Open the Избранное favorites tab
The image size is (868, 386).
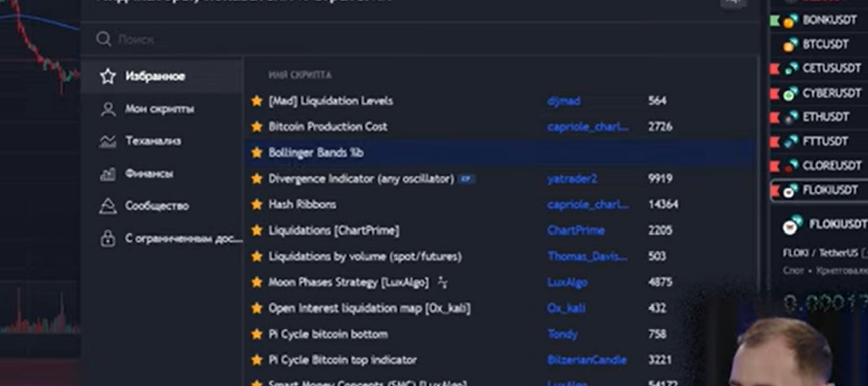154,76
